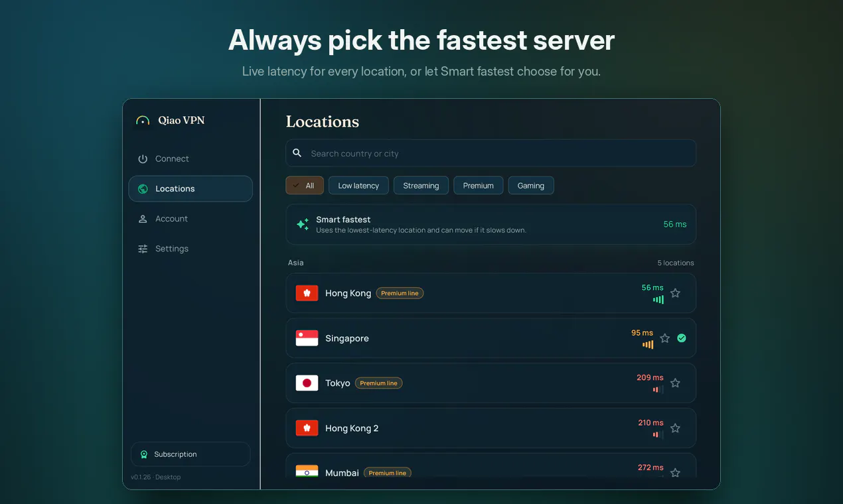Show Streaming locations only
Image resolution: width=843 pixels, height=504 pixels.
421,186
